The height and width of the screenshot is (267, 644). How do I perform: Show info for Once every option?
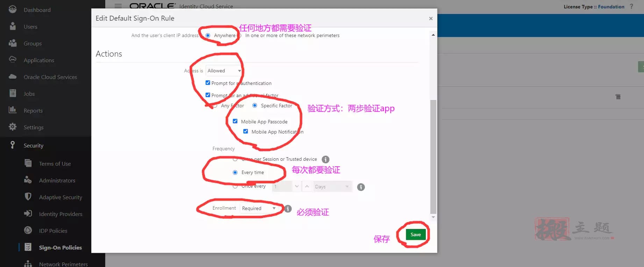361,187
